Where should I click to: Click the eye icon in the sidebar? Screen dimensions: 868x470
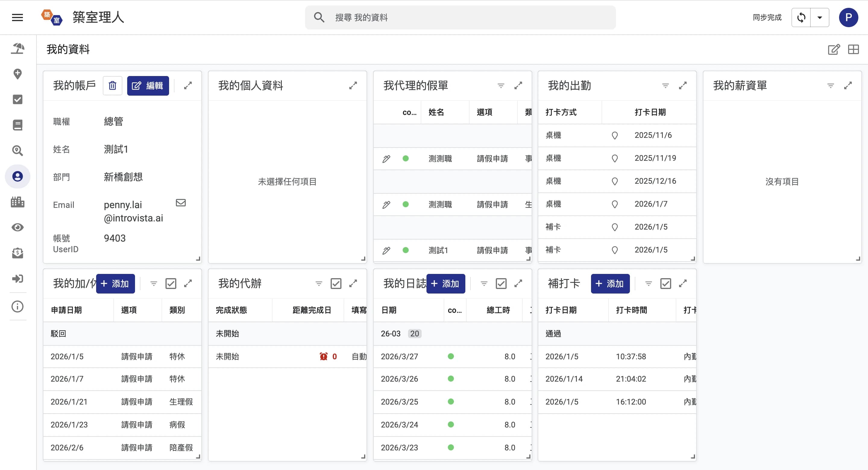[17, 227]
